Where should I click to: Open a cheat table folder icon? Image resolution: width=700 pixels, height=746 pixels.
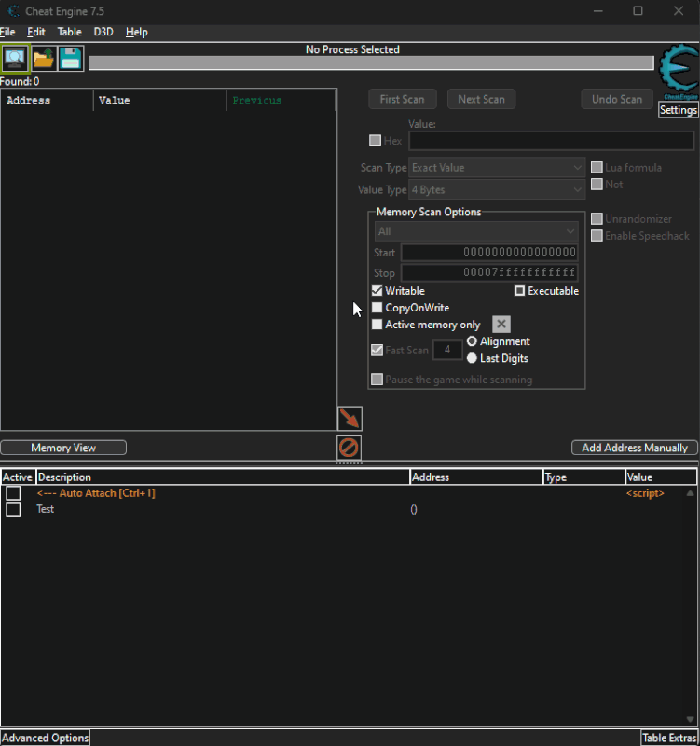click(x=43, y=59)
